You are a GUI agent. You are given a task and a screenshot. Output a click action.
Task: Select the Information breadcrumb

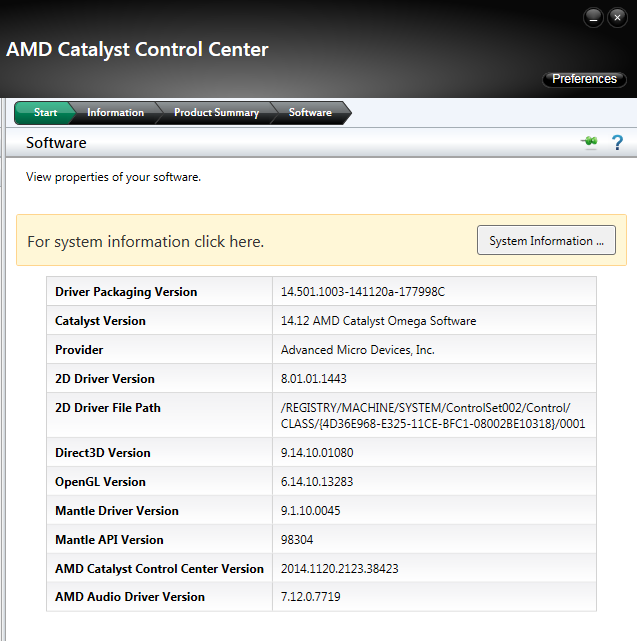(x=115, y=112)
